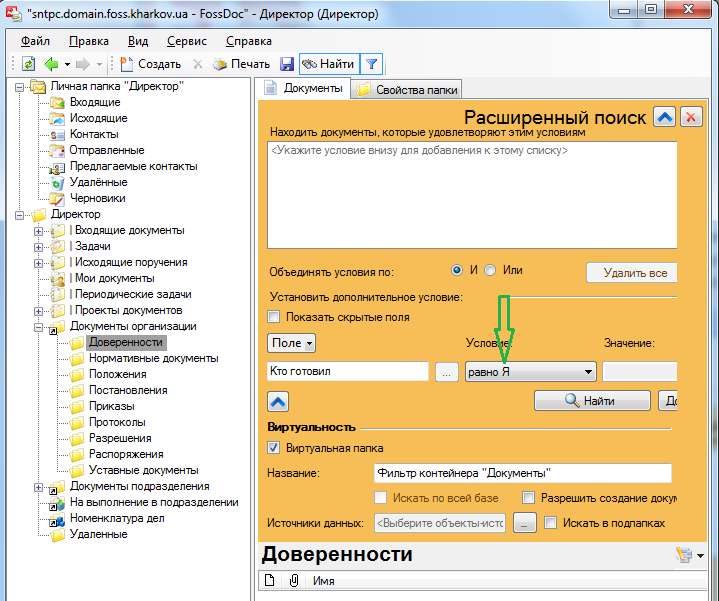Click the refresh icon in toolbar
The width and height of the screenshot is (719, 601).
(28, 64)
